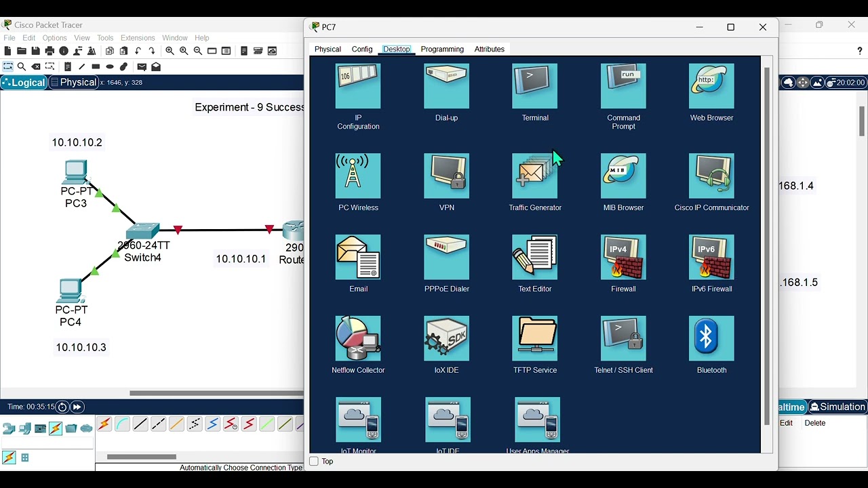Viewport: 868px width, 488px height.
Task: Open the MIB Browser
Action: [623, 176]
